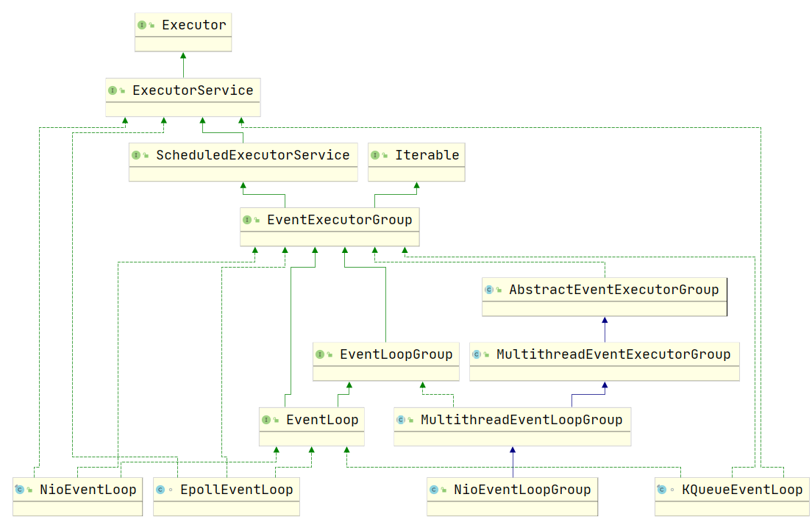Select the EventLoop node label
This screenshot has height=522, width=812.
click(x=322, y=420)
